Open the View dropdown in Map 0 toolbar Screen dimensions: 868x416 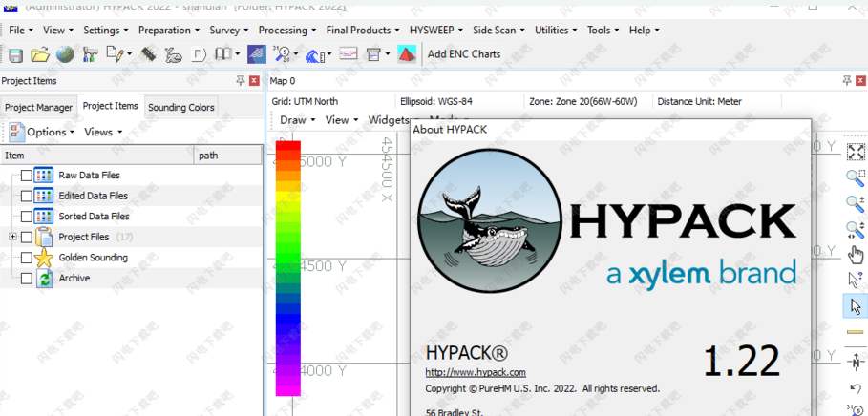click(x=342, y=119)
